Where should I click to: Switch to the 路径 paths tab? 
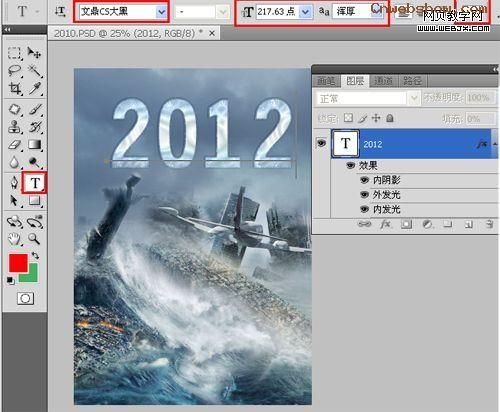click(x=413, y=81)
